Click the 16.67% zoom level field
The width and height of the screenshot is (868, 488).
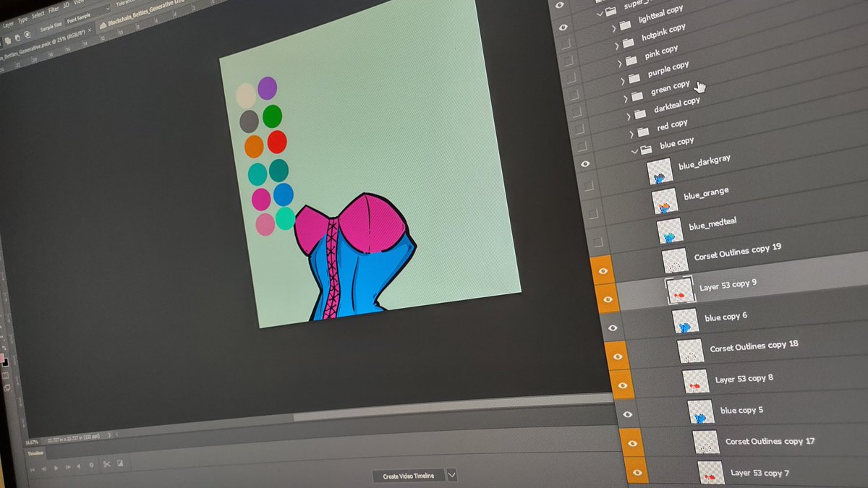(32, 442)
